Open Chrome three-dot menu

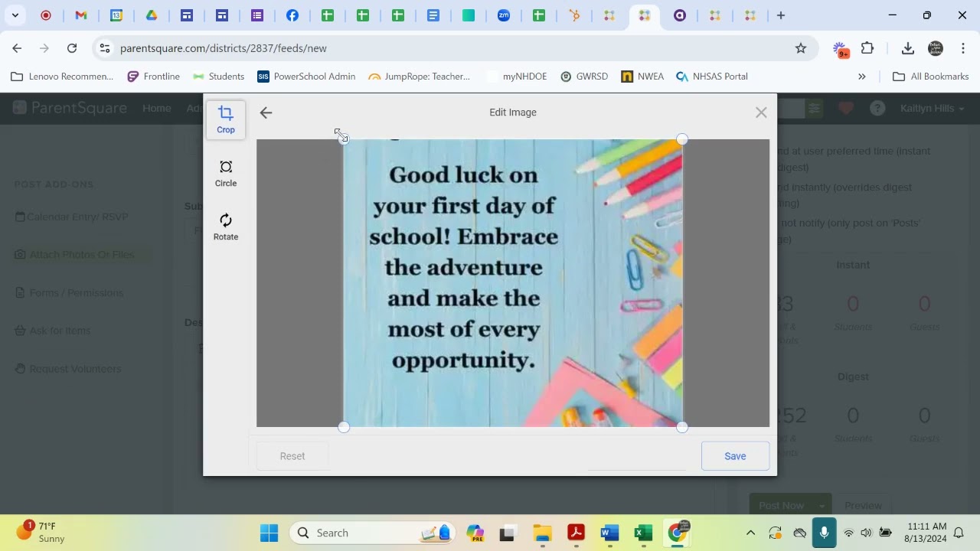pos(962,48)
